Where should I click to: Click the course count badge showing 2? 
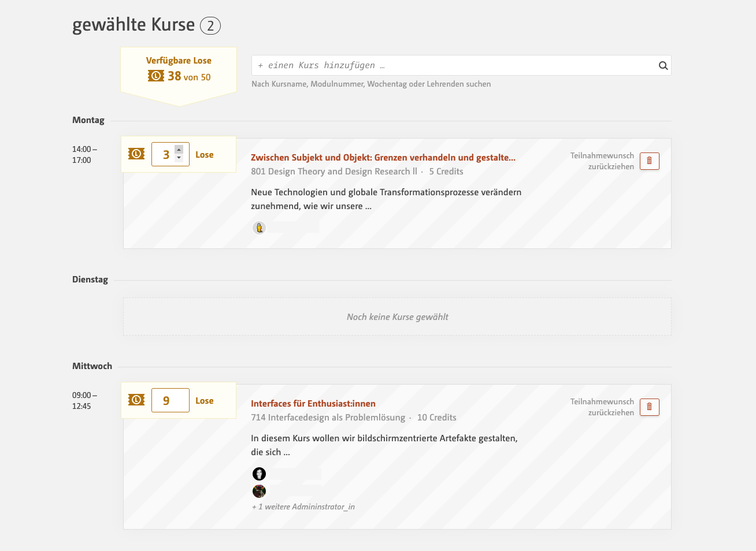click(x=210, y=26)
